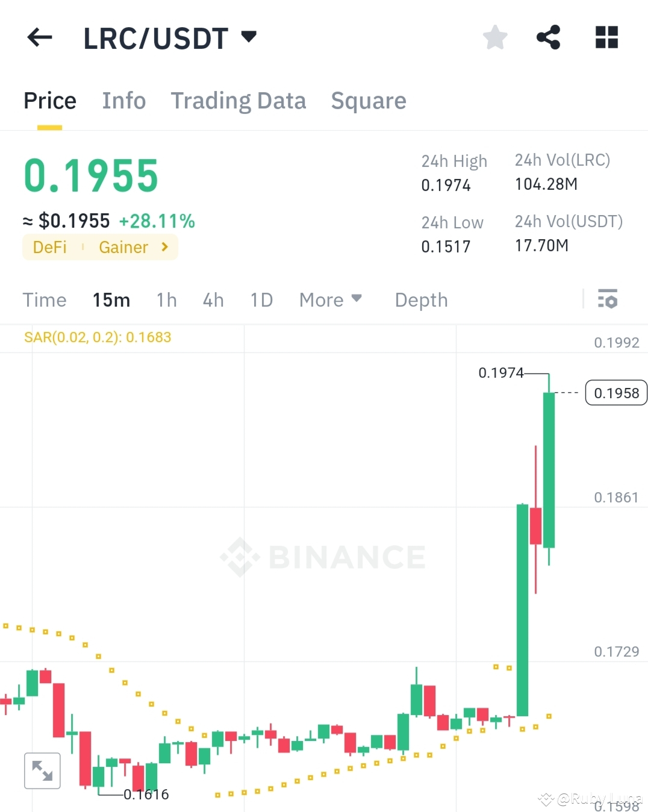The height and width of the screenshot is (812, 648).
Task: Open the share options
Action: tap(549, 37)
